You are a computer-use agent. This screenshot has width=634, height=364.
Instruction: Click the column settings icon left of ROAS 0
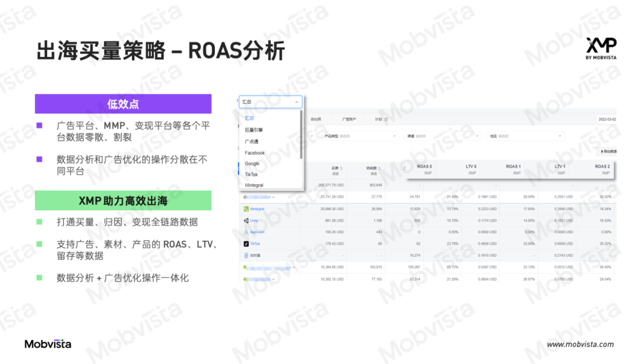[x=404, y=168]
